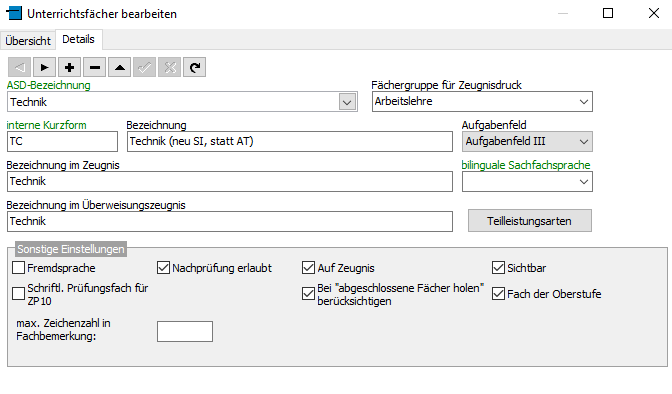672x394 pixels.
Task: Close the Unterrichtsfächer bearbeiten window
Action: point(654,13)
